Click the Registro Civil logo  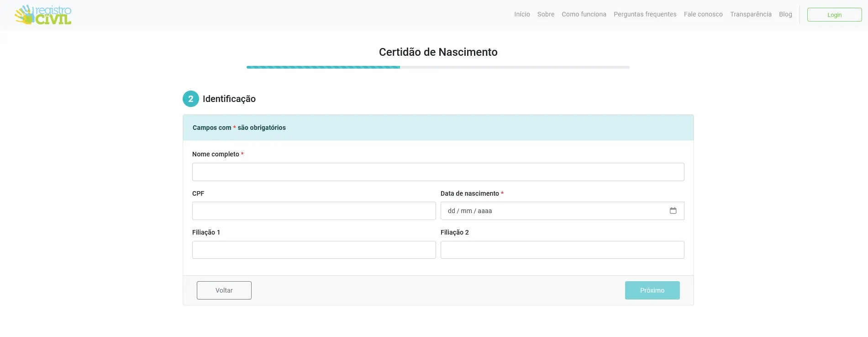[x=43, y=15]
